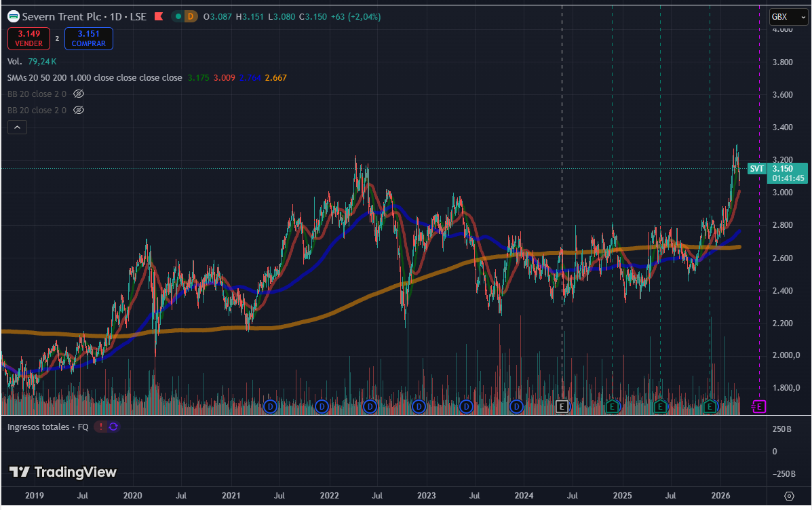Click the red SMA value 3.009

(225, 78)
